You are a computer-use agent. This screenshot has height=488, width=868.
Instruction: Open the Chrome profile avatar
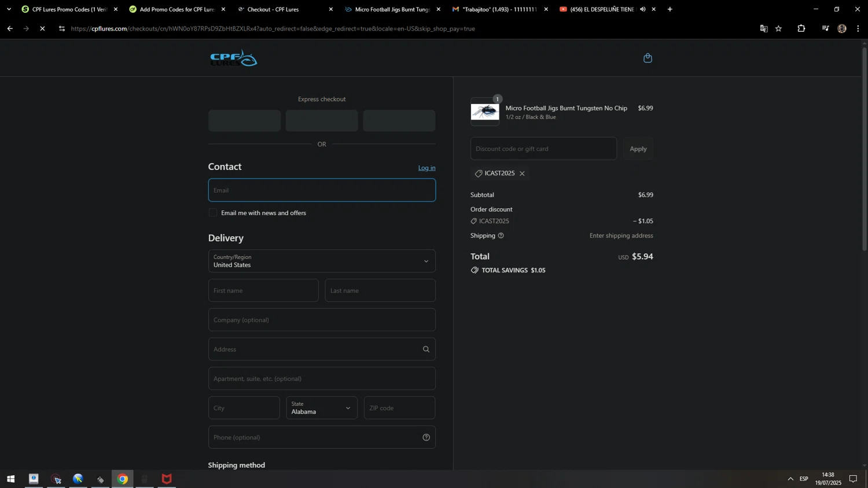click(x=842, y=28)
